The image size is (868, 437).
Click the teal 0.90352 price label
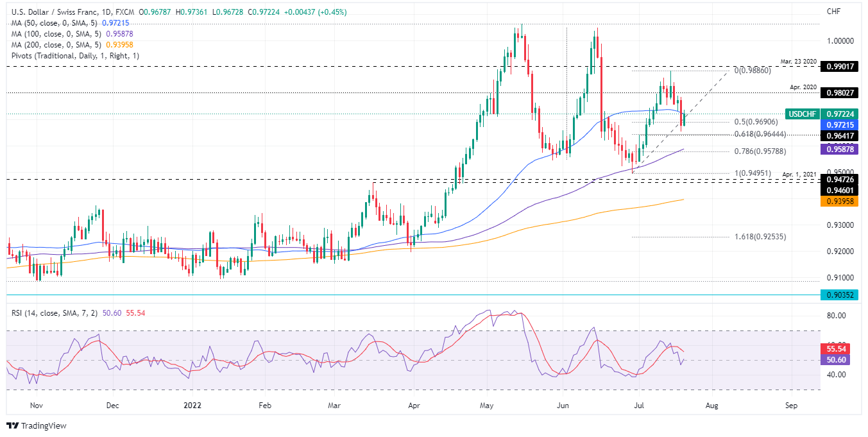842,295
